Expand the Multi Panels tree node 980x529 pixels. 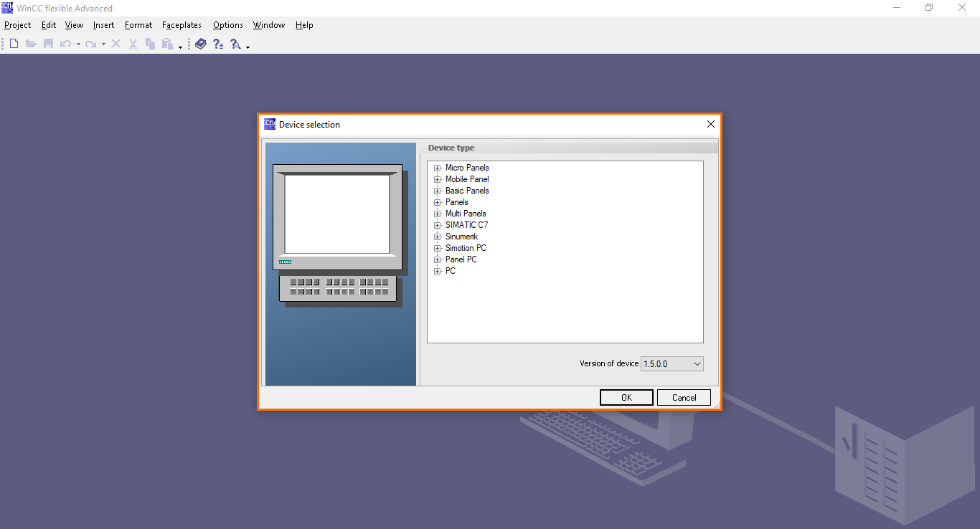437,214
